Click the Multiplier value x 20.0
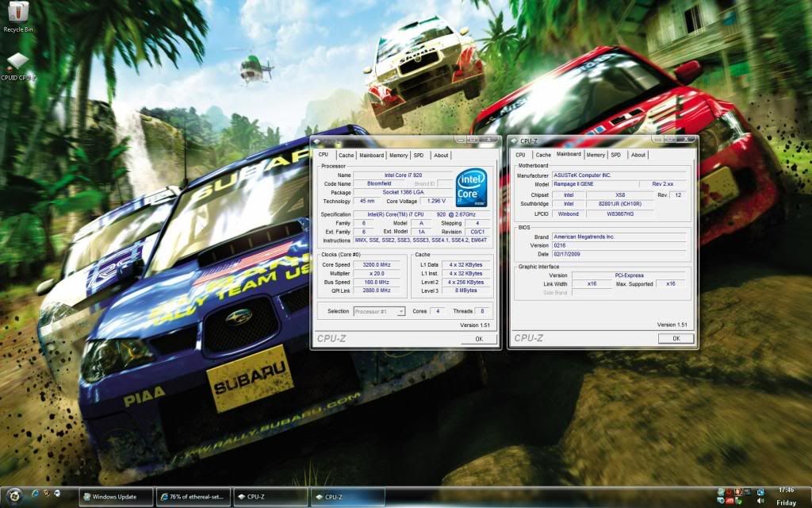 pyautogui.click(x=377, y=274)
